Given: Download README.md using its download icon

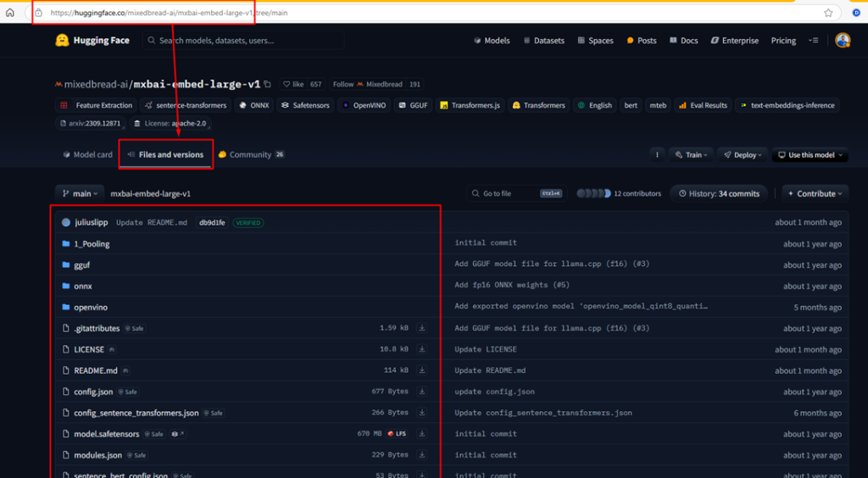Looking at the screenshot, I should point(422,370).
